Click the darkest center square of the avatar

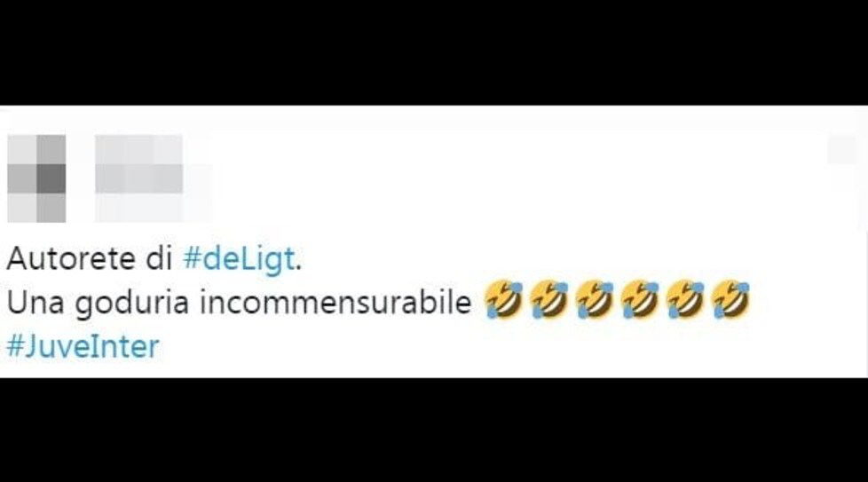[51, 178]
